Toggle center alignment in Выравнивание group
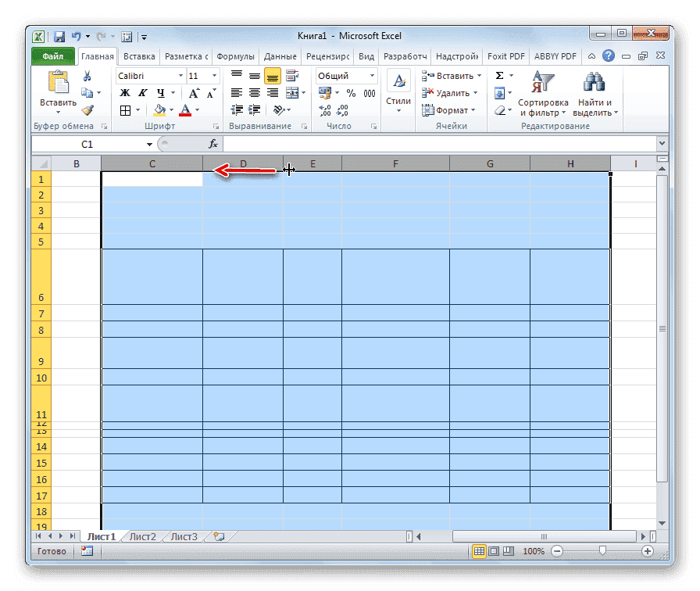Screen dimensions: 700x591 [x=253, y=93]
